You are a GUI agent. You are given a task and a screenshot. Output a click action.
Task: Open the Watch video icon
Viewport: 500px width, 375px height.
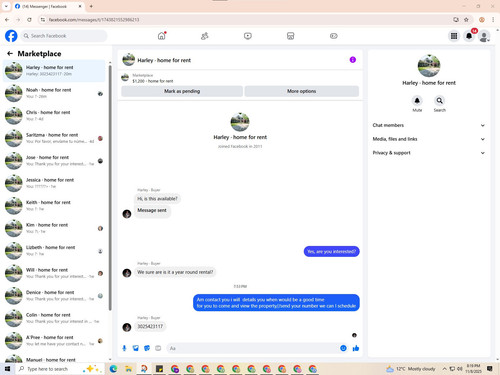point(248,36)
